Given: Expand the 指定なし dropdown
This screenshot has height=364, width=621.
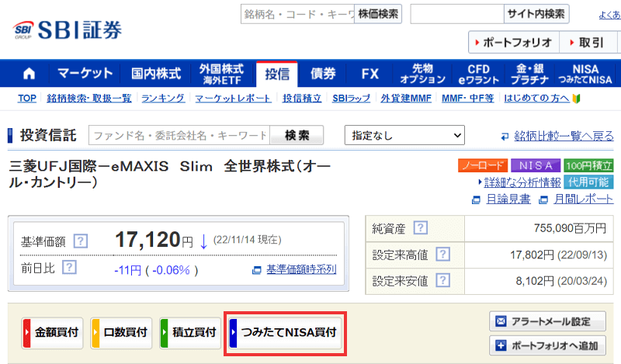Looking at the screenshot, I should (x=404, y=136).
